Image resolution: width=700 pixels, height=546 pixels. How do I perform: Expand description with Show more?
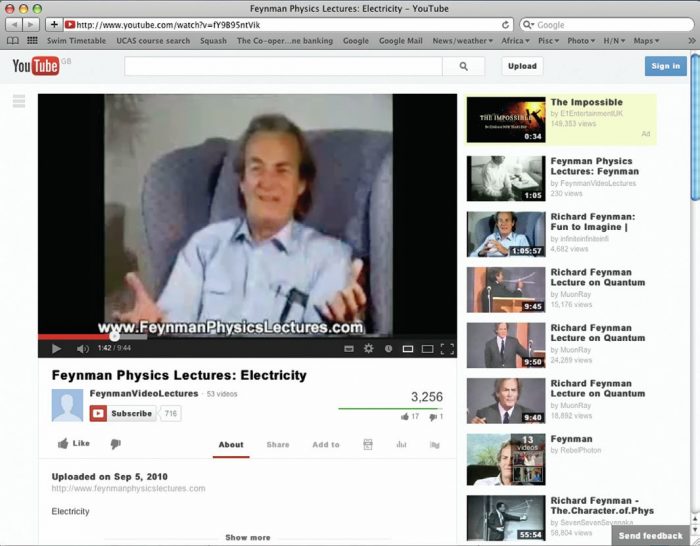pos(248,538)
